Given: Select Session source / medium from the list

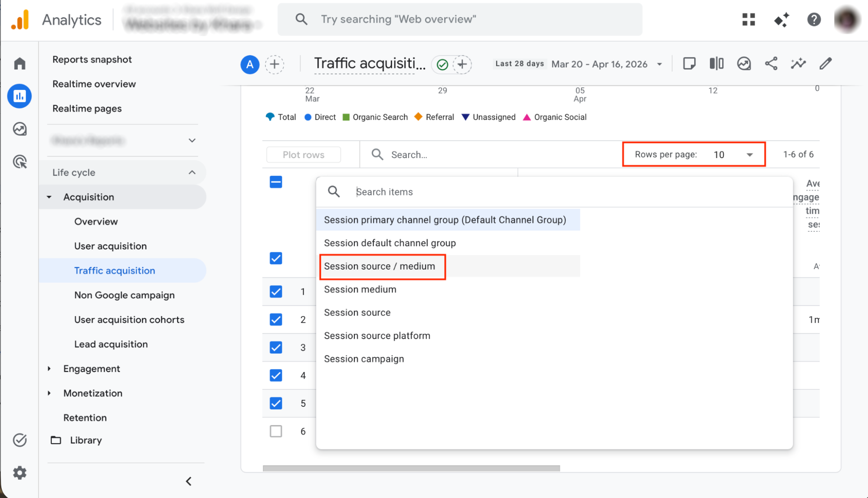Looking at the screenshot, I should tap(380, 266).
